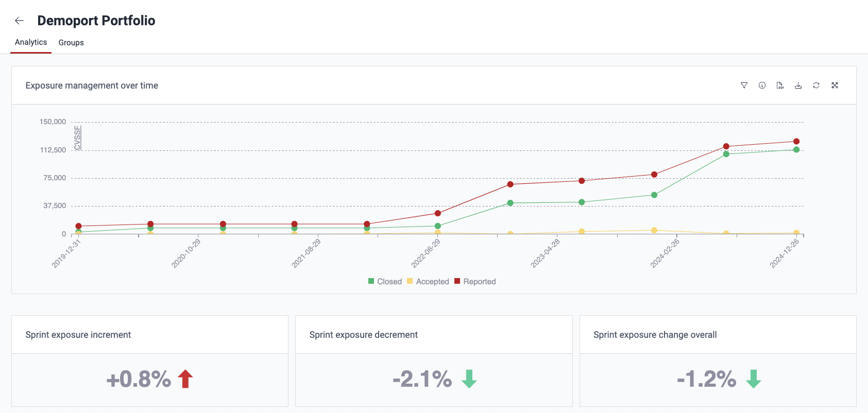Click the red upward arrow beside +0.8%

[184, 380]
